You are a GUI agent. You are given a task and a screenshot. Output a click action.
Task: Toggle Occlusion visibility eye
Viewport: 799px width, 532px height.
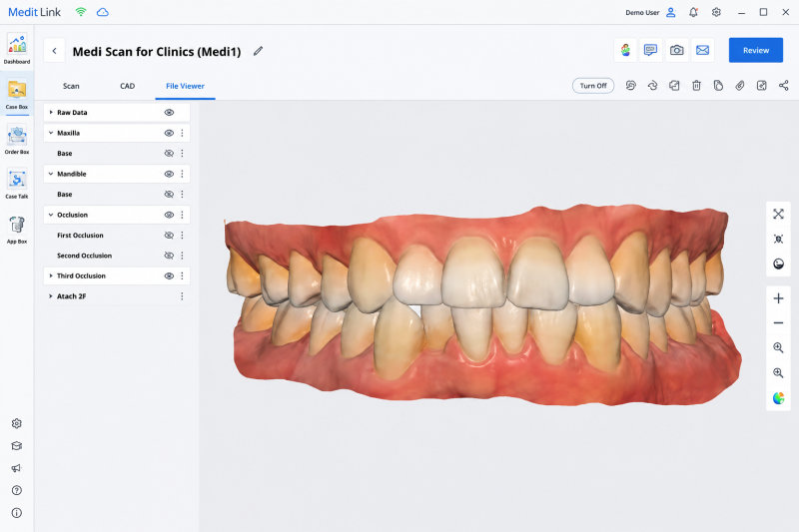(169, 215)
